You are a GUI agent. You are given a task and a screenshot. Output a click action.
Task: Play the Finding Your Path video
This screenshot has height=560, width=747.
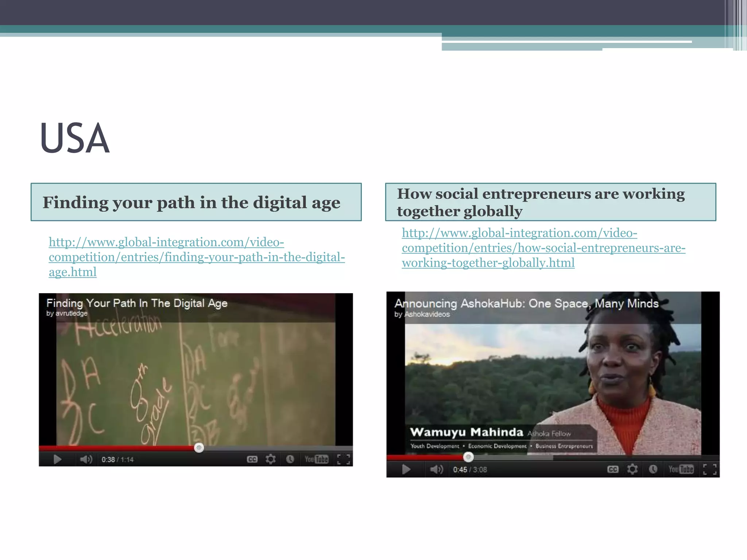pos(57,459)
